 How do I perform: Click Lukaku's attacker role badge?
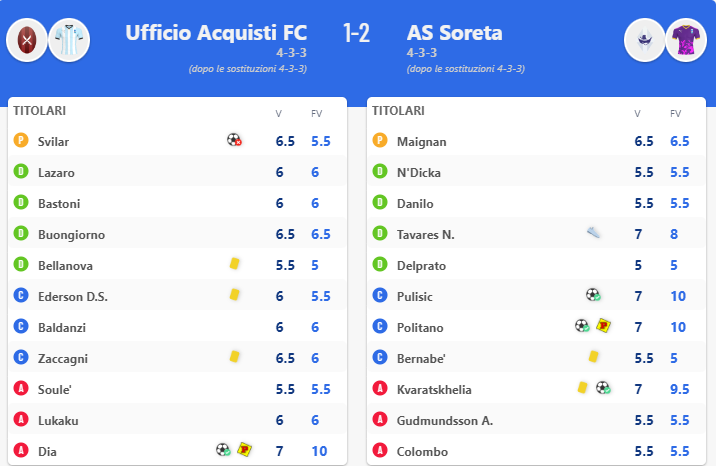[x=20, y=420]
